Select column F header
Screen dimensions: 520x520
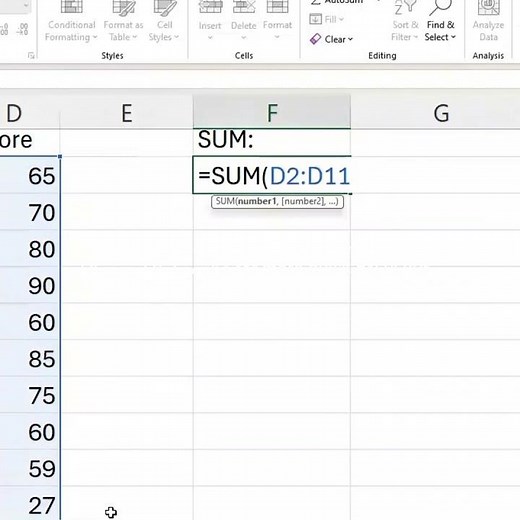pyautogui.click(x=272, y=113)
